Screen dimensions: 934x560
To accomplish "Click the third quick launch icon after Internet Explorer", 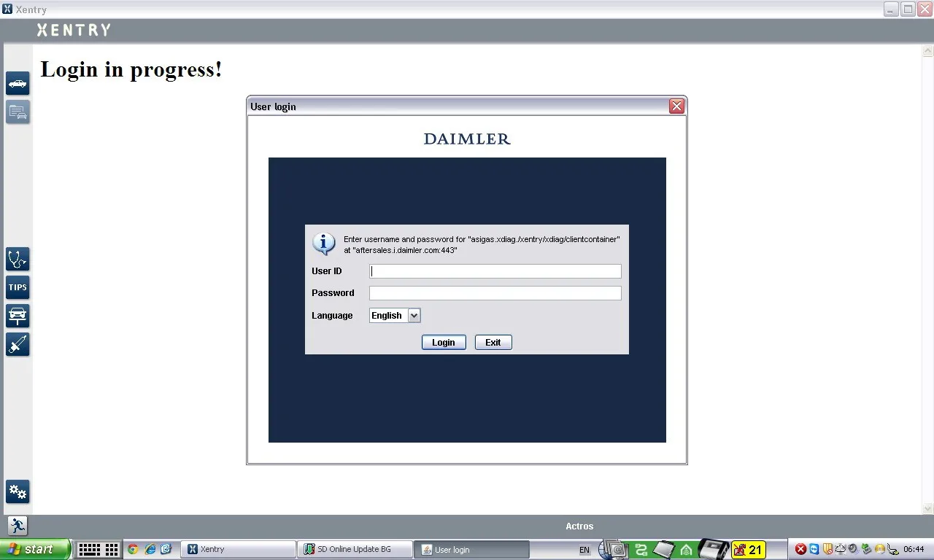I will point(166,549).
